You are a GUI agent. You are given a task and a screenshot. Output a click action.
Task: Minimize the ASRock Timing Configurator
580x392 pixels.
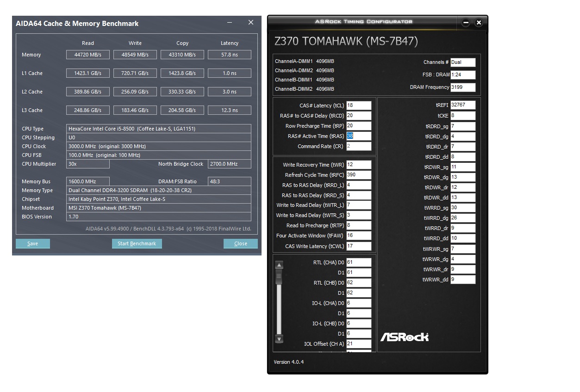[466, 23]
